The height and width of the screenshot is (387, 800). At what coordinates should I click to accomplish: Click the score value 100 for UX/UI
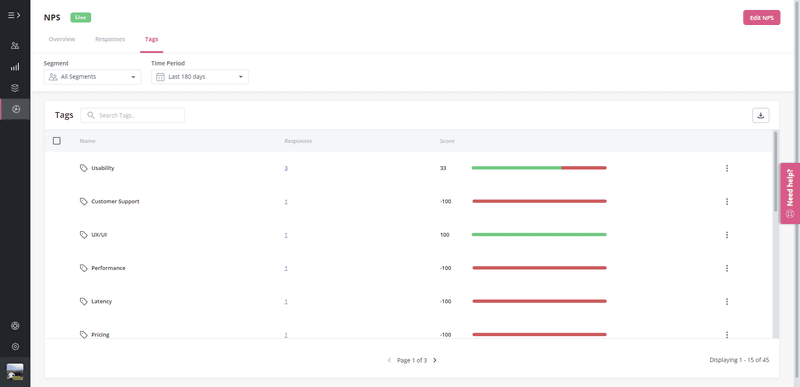444,235
